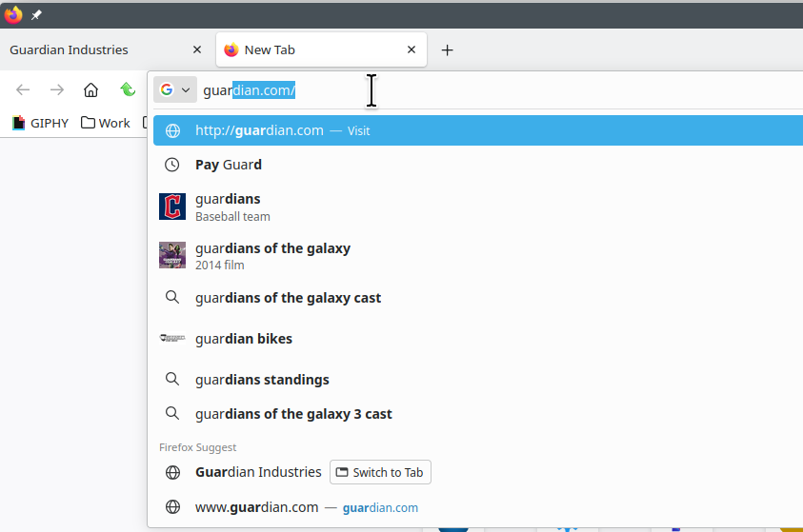Click the forward navigation arrow
Viewport: 803px width, 532px height.
57,90
